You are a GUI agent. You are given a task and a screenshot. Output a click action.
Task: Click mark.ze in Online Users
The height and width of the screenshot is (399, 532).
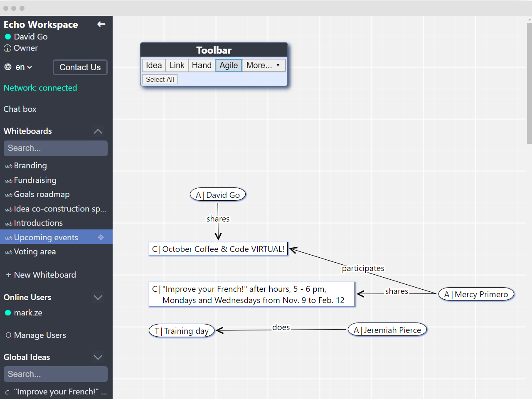(x=28, y=313)
